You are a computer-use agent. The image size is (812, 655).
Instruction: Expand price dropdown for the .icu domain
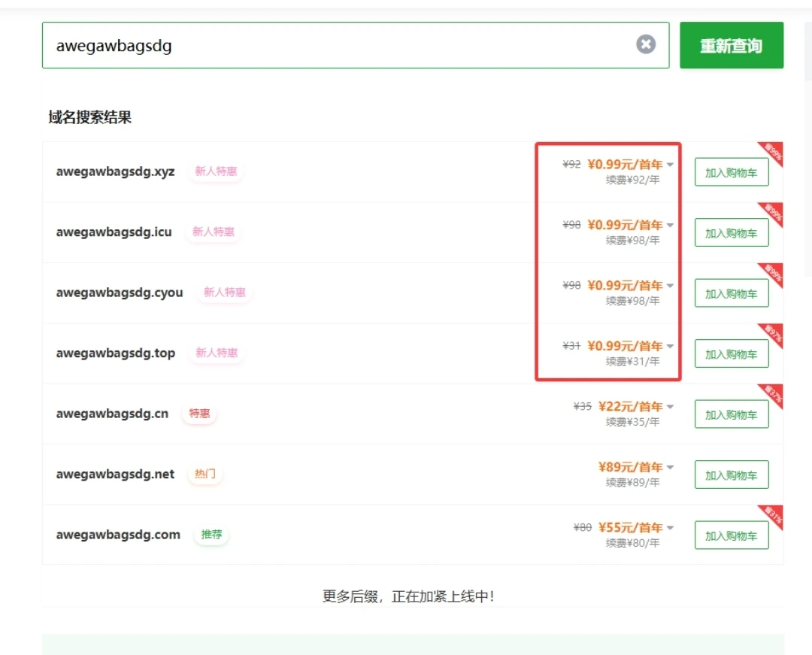coord(670,225)
